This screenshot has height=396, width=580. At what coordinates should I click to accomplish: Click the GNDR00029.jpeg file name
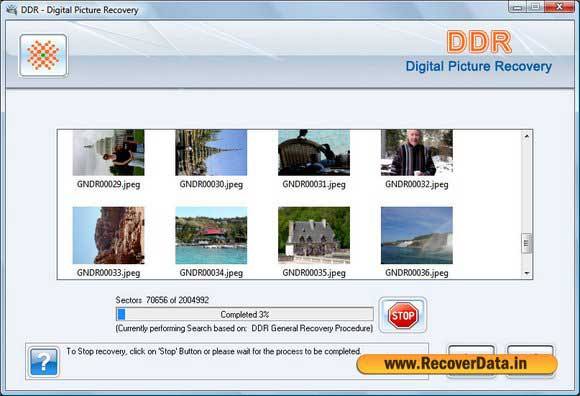pos(108,184)
